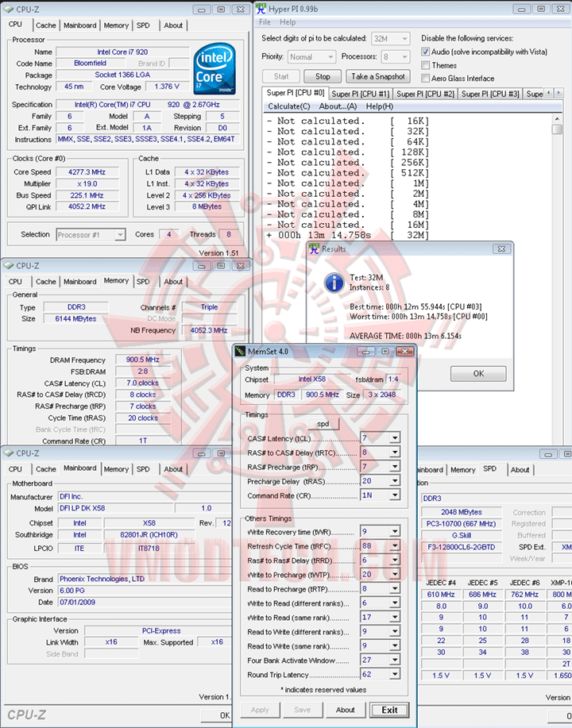572x728 pixels.
Task: Open the Processor #1 selection dropdown
Action: pos(120,235)
